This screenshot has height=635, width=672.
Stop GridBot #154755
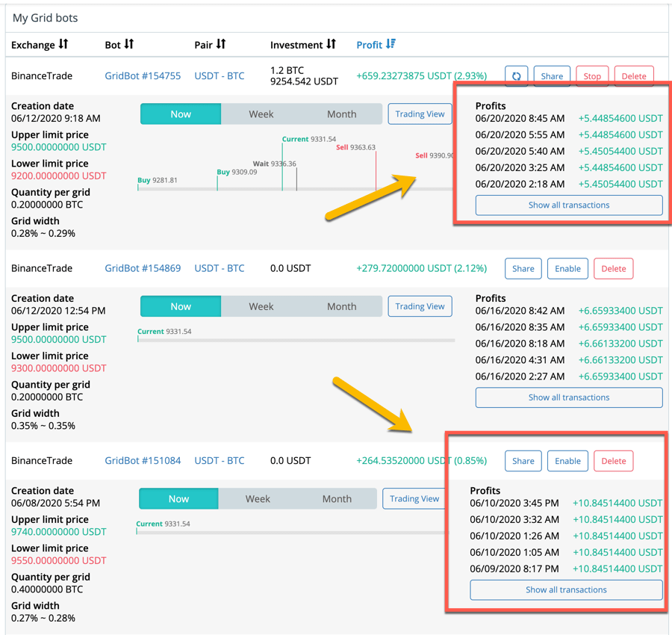592,76
